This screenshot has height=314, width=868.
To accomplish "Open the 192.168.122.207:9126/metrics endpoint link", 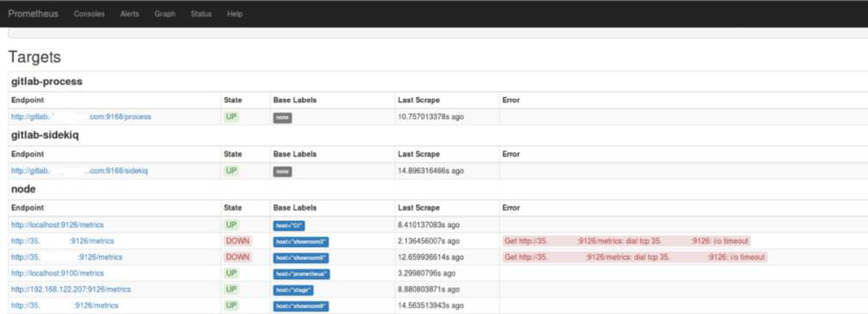I will pos(71,289).
